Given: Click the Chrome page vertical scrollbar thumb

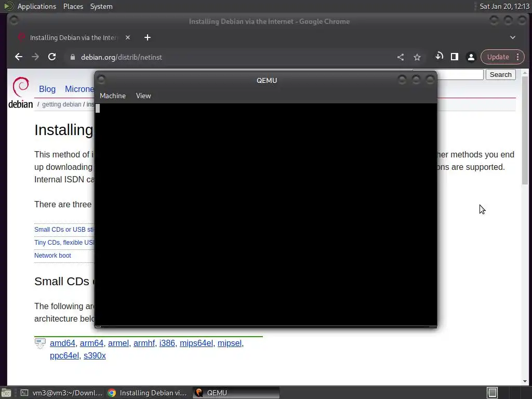Looking at the screenshot, I should point(525,130).
